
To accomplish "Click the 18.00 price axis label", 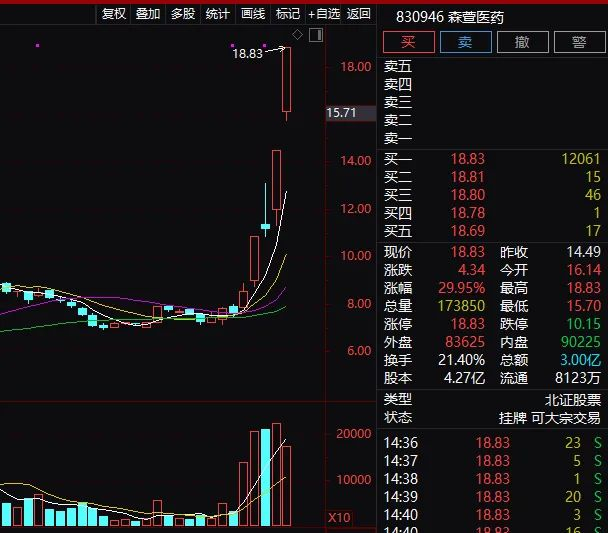I will [356, 67].
